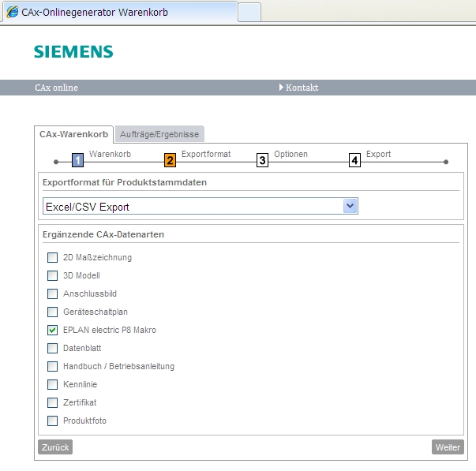The image size is (476, 471).
Task: Uncheck EPLAN electric P8 Makro
Action: point(53,330)
